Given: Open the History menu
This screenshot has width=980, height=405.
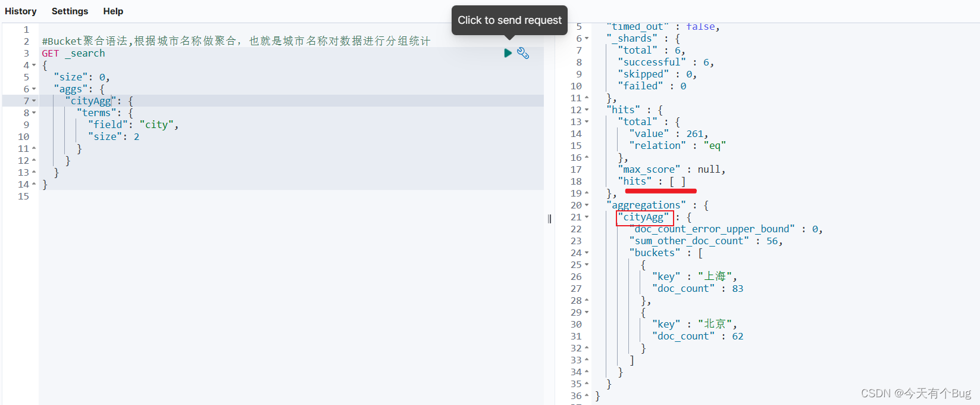Looking at the screenshot, I should 21,11.
